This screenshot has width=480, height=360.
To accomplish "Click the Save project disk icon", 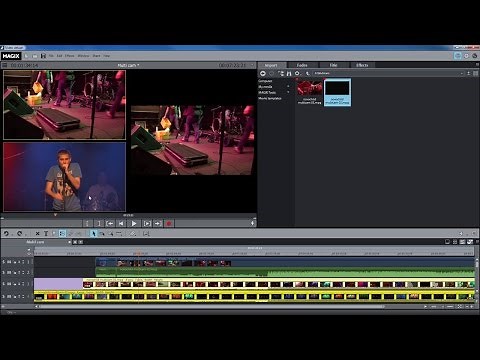I will click(43, 56).
